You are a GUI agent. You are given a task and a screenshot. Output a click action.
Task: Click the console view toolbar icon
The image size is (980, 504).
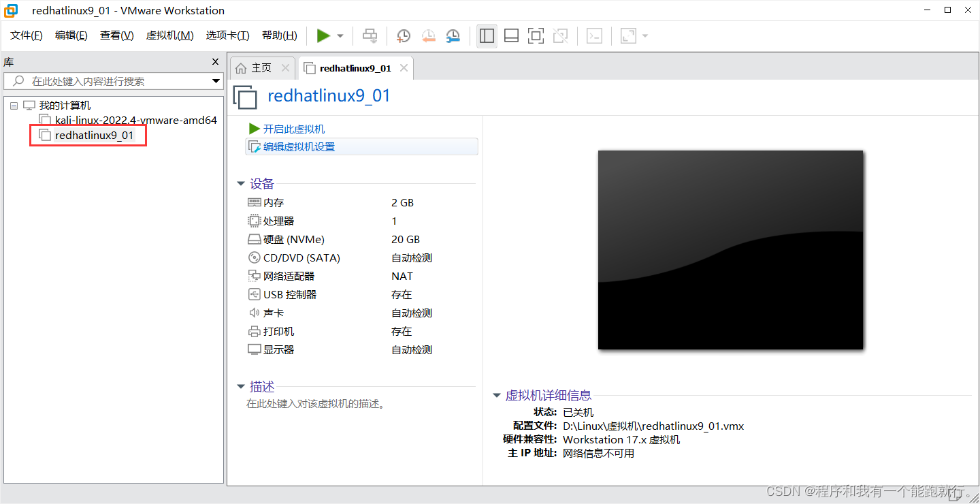click(x=594, y=35)
